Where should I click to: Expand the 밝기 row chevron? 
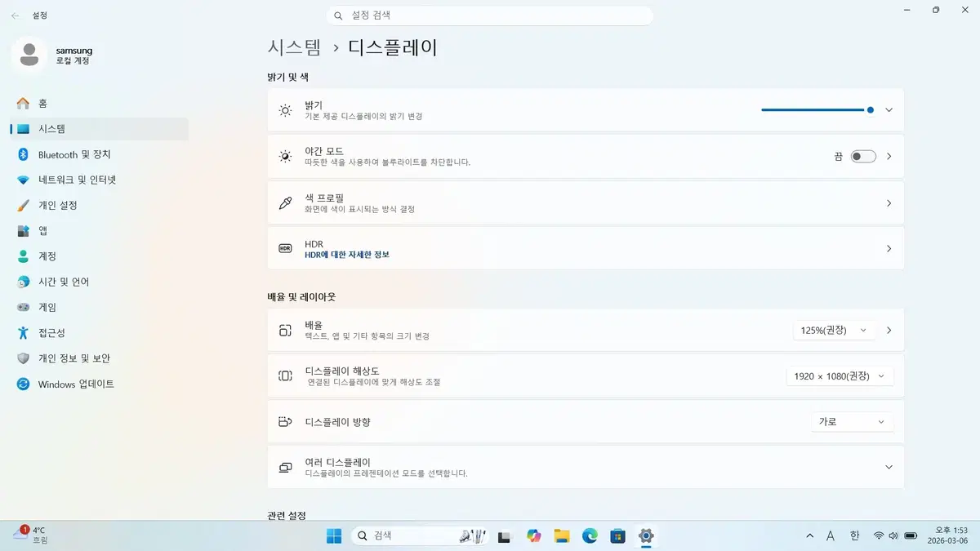point(889,109)
